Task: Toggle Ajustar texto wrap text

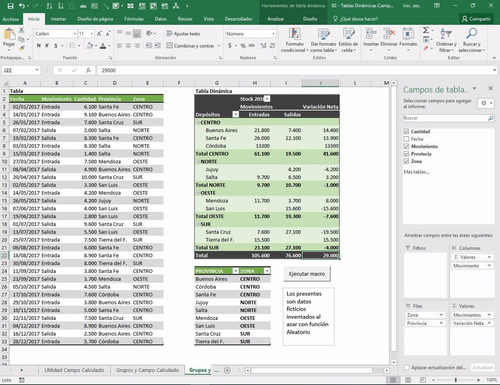Action: (183, 34)
